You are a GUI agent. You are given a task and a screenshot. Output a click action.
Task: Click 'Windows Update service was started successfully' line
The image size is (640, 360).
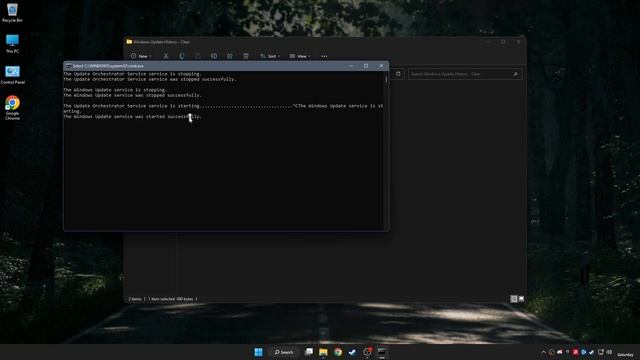[132, 116]
